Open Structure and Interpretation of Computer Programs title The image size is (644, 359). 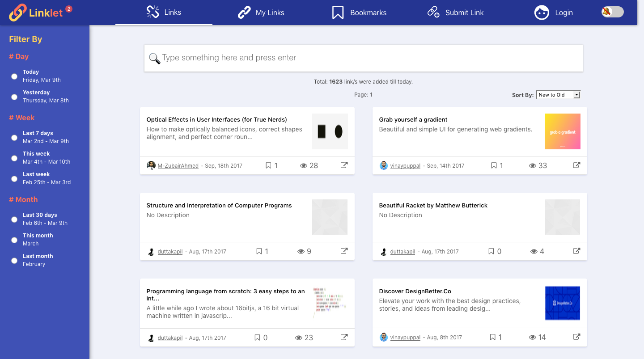pyautogui.click(x=219, y=205)
